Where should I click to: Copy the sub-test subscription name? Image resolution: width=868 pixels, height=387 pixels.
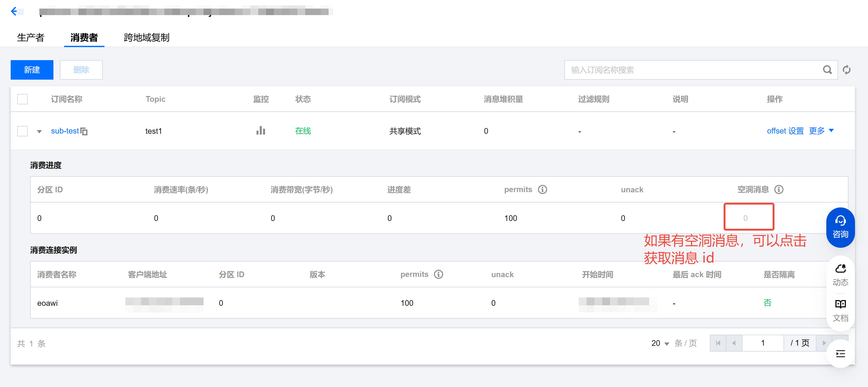tap(84, 132)
